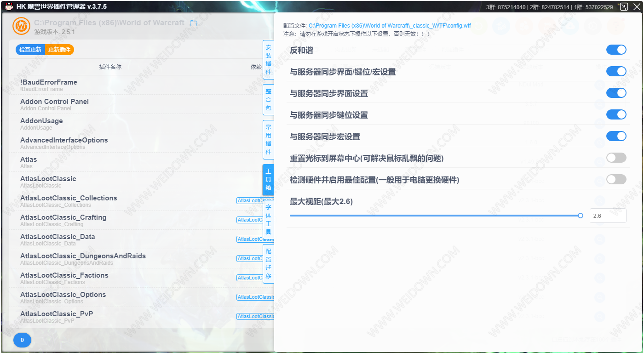Open the 配置迁移 side tab
644x353 pixels.
point(268,263)
